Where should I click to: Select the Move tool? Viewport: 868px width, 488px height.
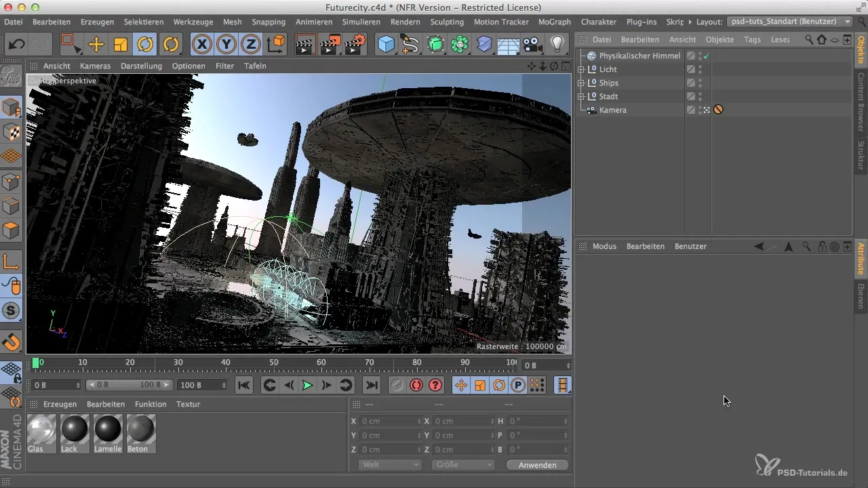(96, 45)
